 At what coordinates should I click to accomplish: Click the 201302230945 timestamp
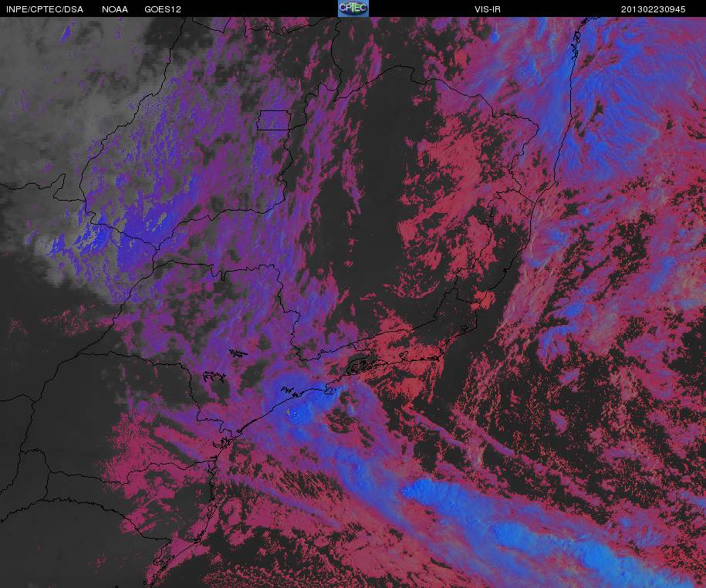point(654,9)
